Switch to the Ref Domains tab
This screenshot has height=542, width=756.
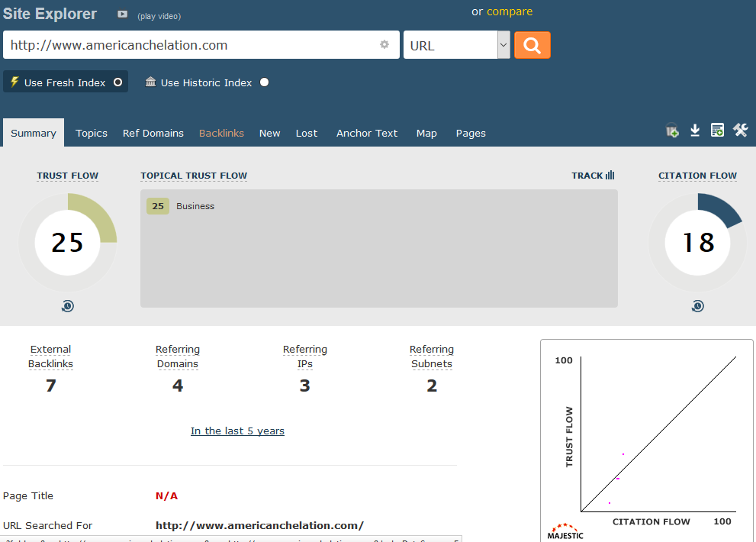153,133
